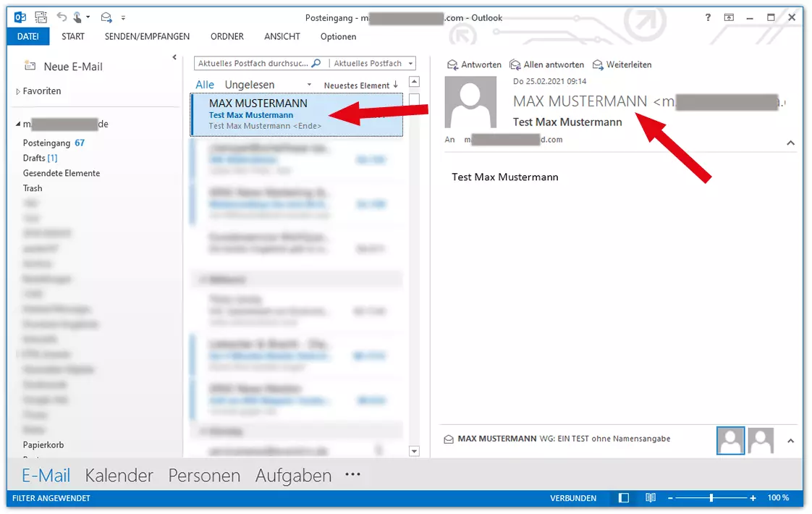Show all messages with the Alle toggle

[x=204, y=84]
